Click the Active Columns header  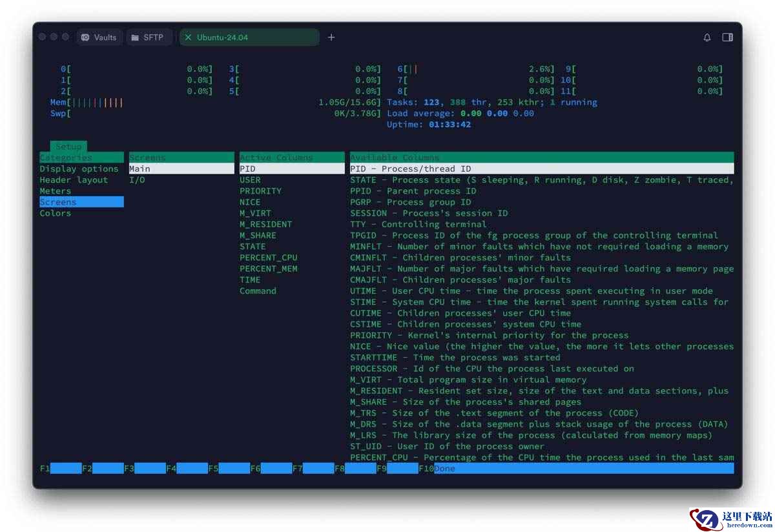point(292,158)
